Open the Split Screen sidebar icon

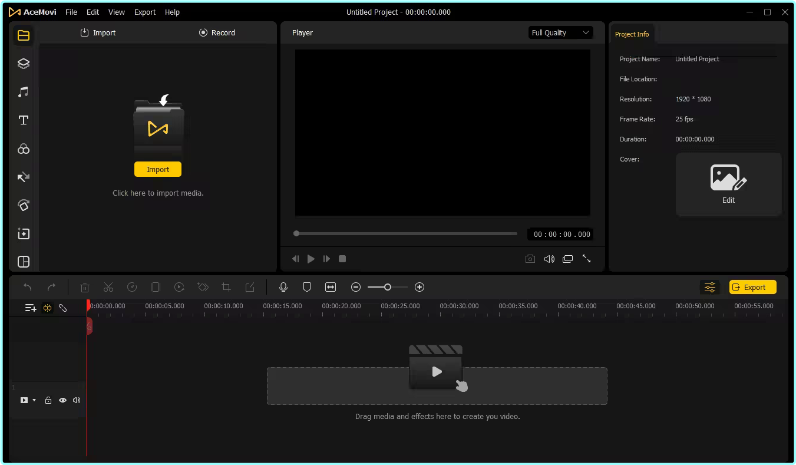[23, 262]
